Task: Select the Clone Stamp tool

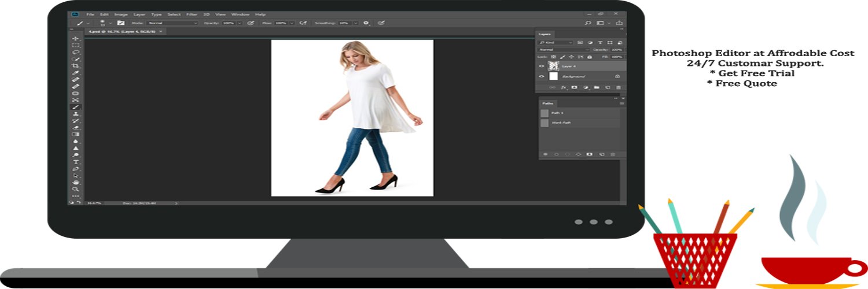Action: point(75,114)
